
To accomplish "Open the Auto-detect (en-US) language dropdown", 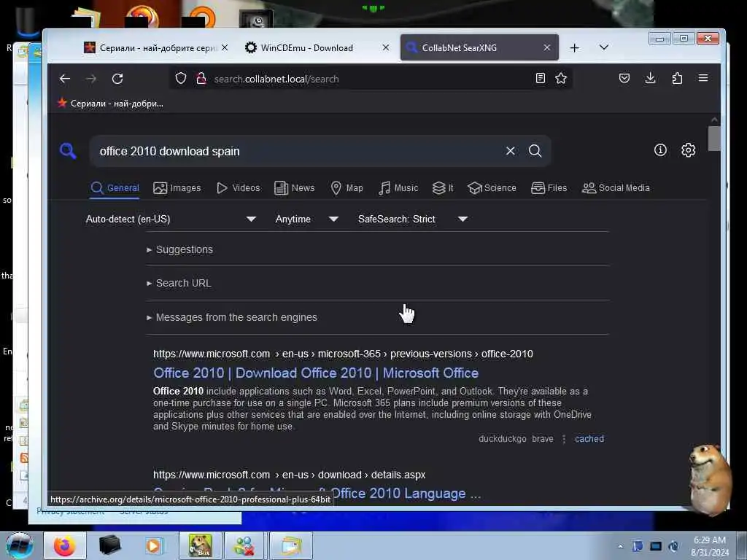I will pos(171,219).
